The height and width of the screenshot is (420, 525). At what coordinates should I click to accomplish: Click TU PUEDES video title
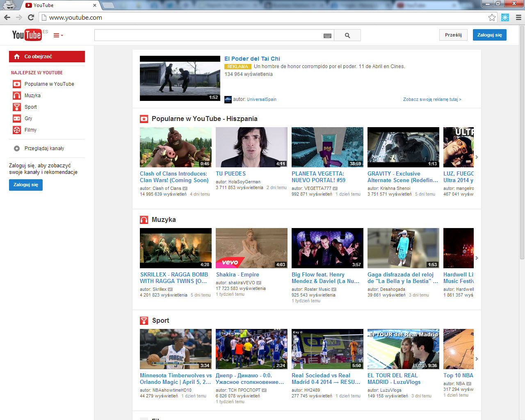231,173
